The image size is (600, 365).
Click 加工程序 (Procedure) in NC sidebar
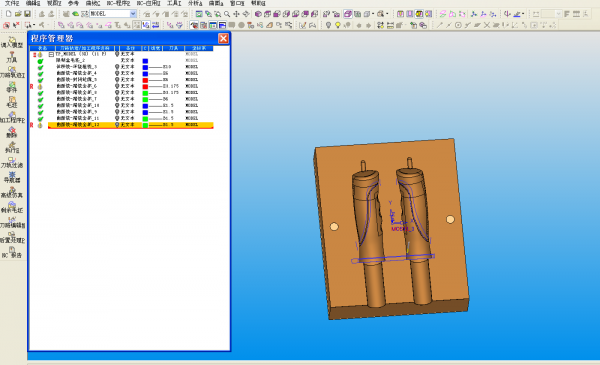[x=12, y=117]
